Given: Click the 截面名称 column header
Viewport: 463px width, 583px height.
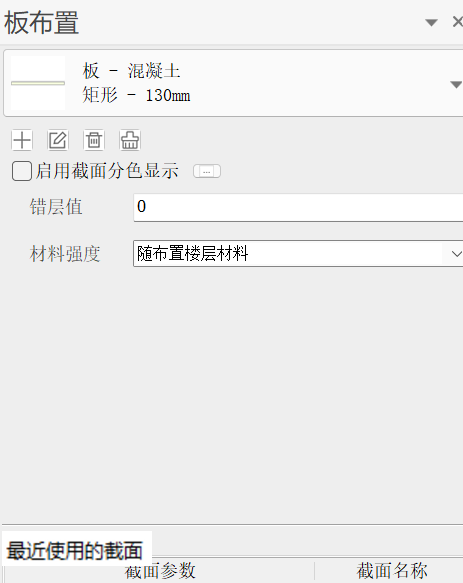Looking at the screenshot, I should tap(391, 570).
